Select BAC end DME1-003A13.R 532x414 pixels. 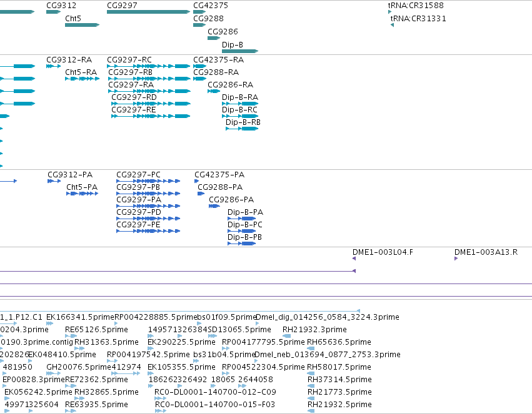tap(486, 253)
